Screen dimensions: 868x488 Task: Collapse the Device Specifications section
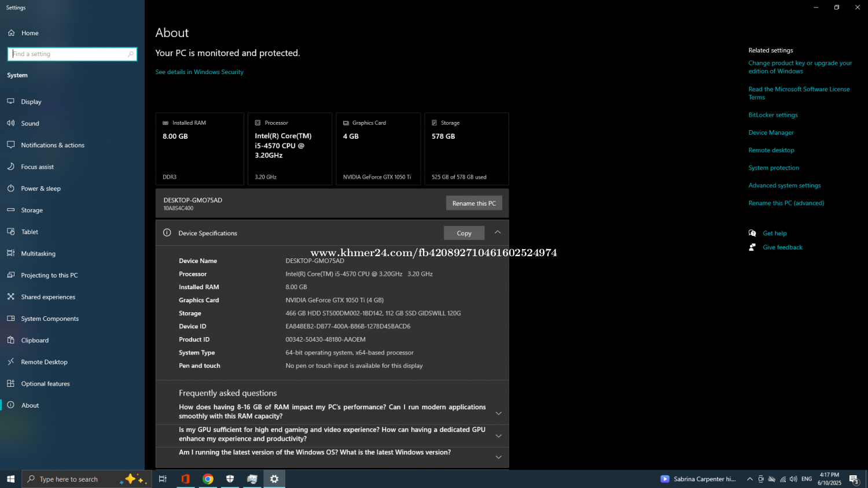pos(498,232)
